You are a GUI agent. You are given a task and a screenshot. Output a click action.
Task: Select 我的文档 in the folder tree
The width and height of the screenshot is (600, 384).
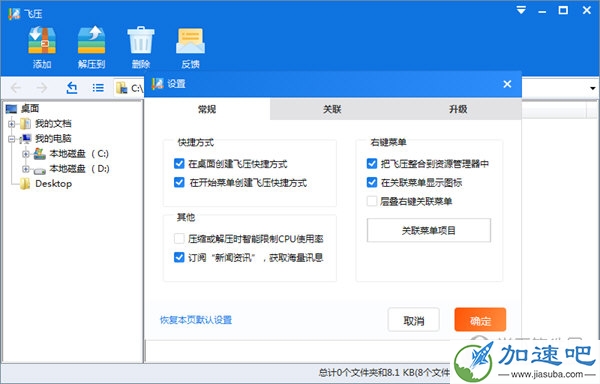[x=53, y=124]
